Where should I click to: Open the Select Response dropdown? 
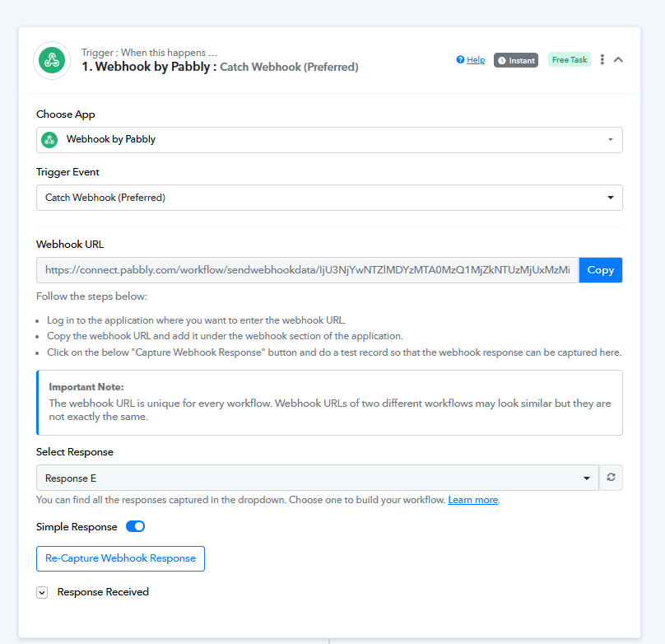point(317,478)
